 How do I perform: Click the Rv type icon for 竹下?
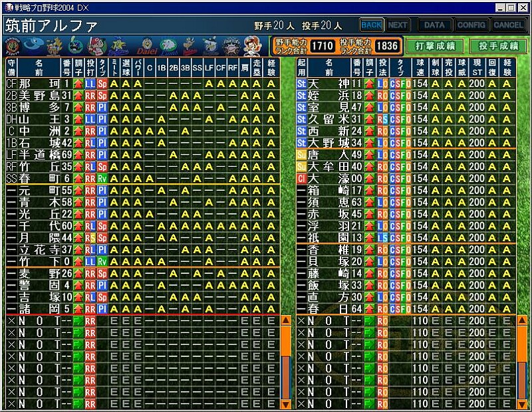coord(102,262)
